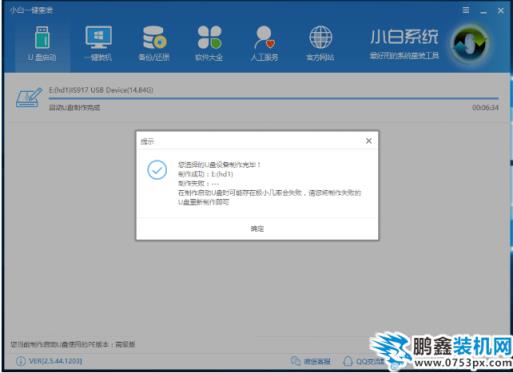Click the hamburger menu icon in title bar
This screenshot has width=513, height=373.
click(466, 11)
